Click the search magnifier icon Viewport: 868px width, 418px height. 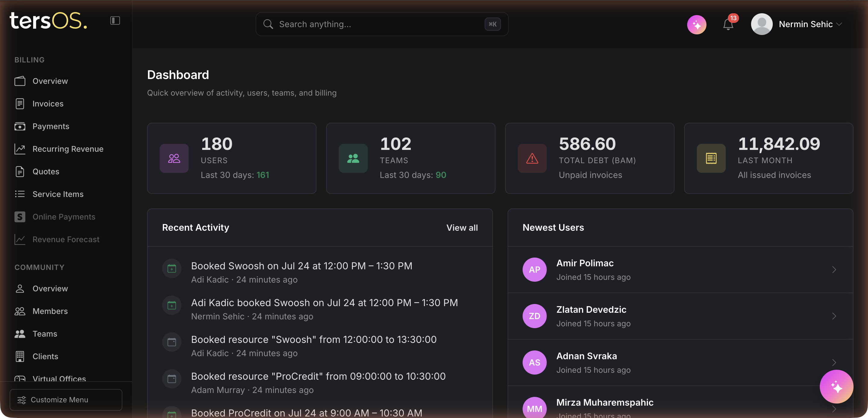(268, 24)
